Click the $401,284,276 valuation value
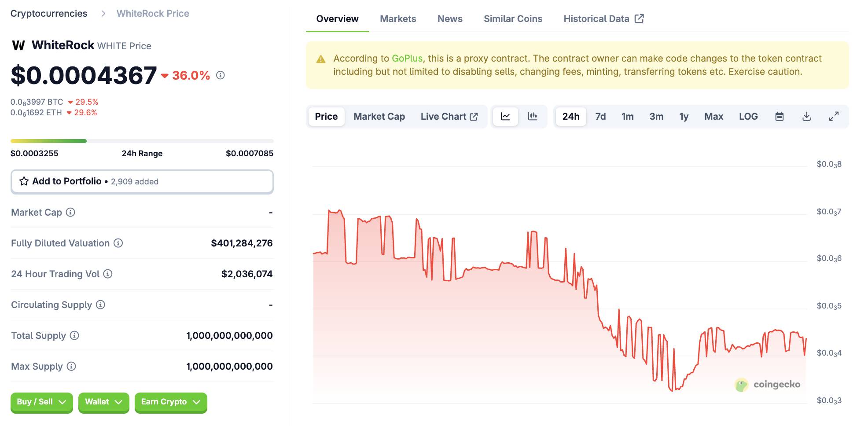 [242, 243]
